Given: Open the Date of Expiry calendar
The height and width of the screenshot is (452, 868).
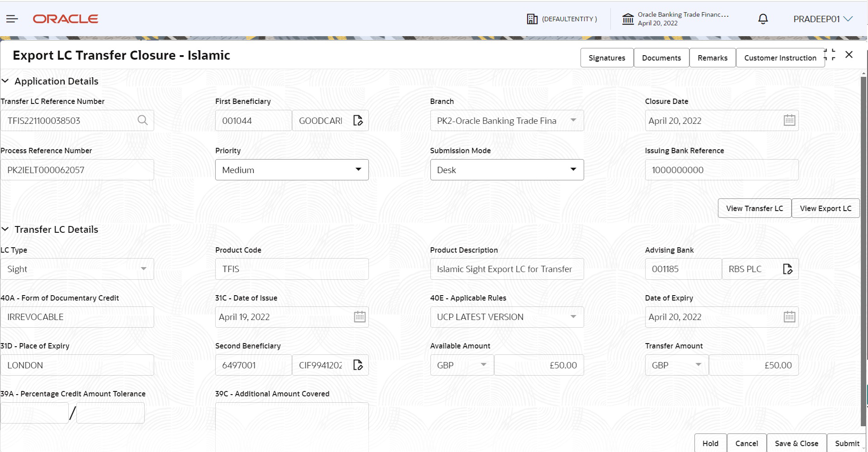Looking at the screenshot, I should click(x=789, y=317).
